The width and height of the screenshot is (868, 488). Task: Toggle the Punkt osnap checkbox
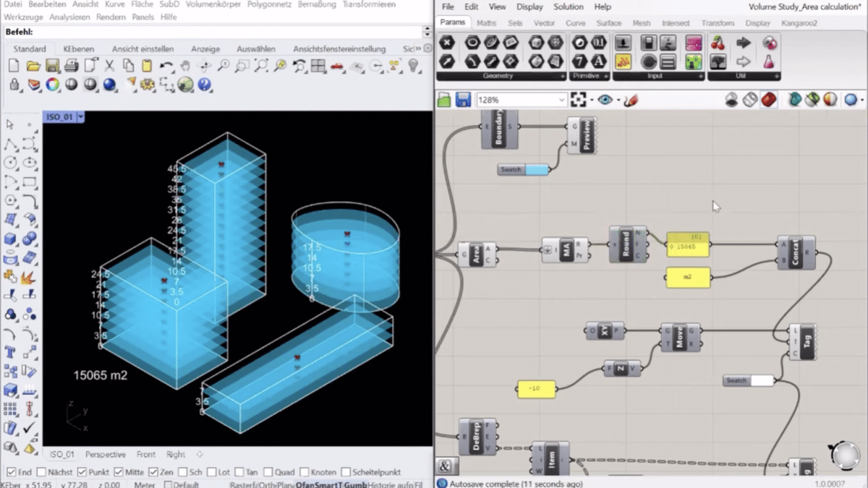82,472
